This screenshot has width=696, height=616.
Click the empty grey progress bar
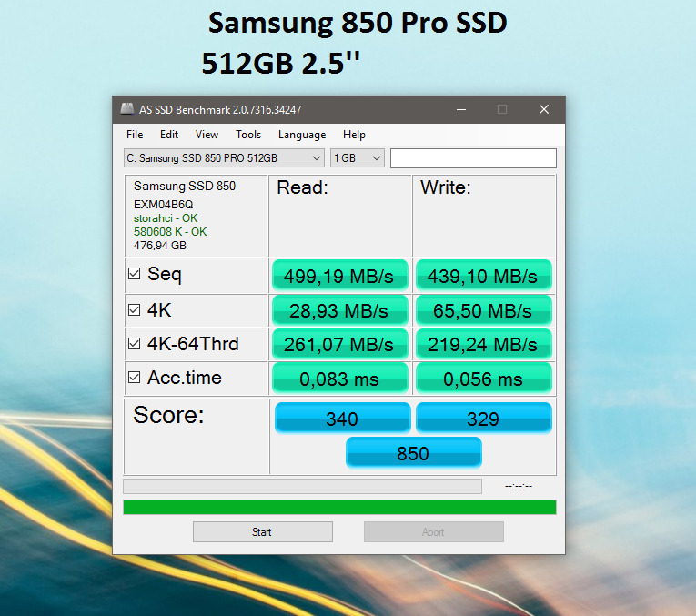point(302,486)
